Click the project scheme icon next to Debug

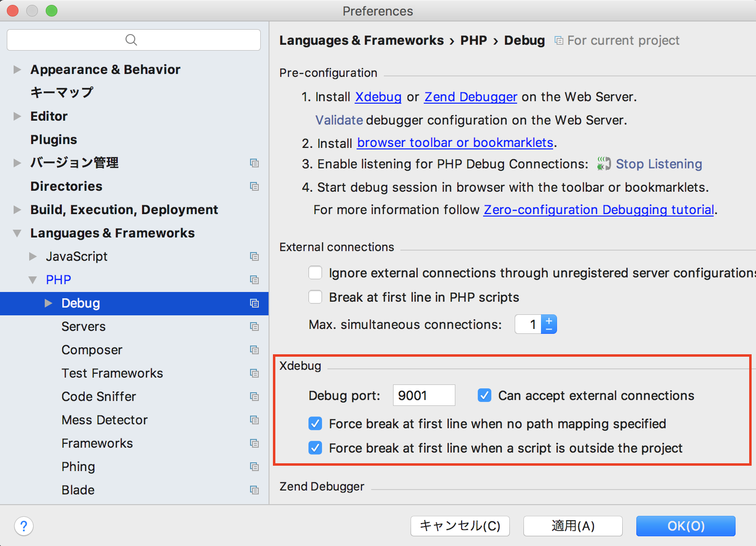pos(254,303)
